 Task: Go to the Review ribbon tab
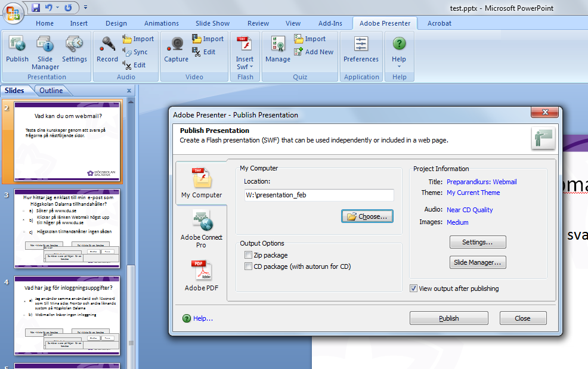pos(258,23)
